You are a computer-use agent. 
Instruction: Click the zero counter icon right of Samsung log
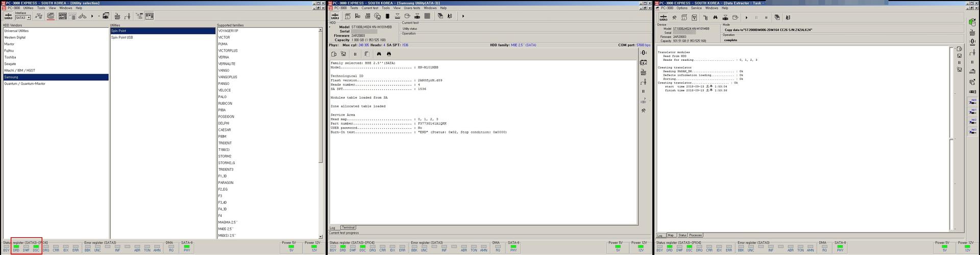coord(644,53)
